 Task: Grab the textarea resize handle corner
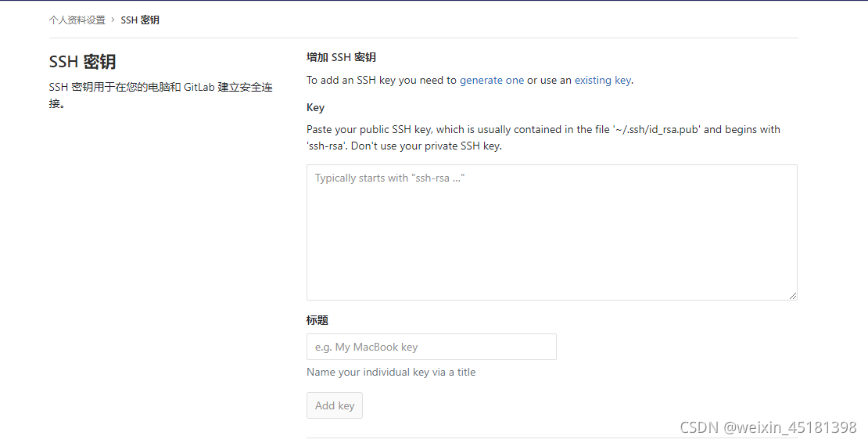pyautogui.click(x=793, y=296)
